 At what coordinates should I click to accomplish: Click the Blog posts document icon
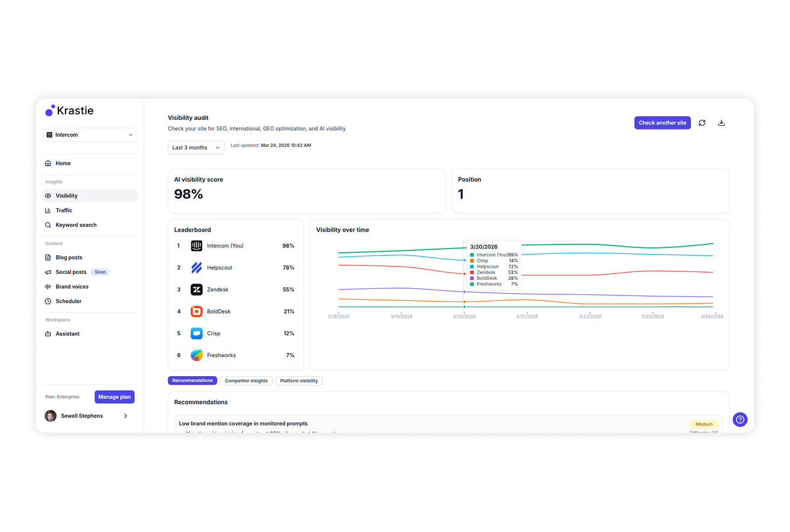48,258
